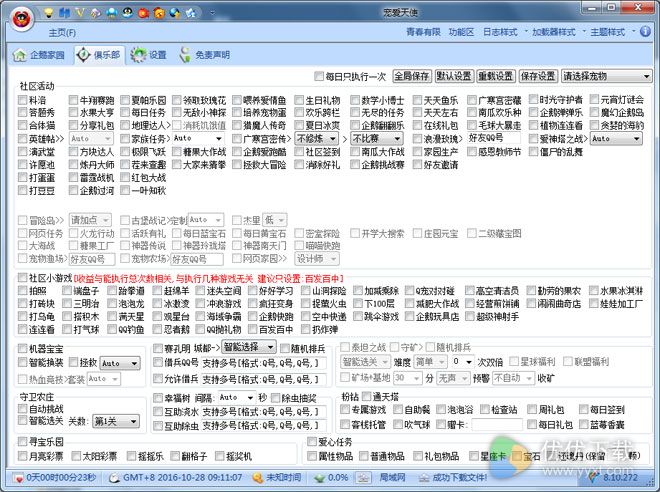660x492 pixels.
Task: Click the 互助浇水 QQ input field
Action: click(263, 412)
